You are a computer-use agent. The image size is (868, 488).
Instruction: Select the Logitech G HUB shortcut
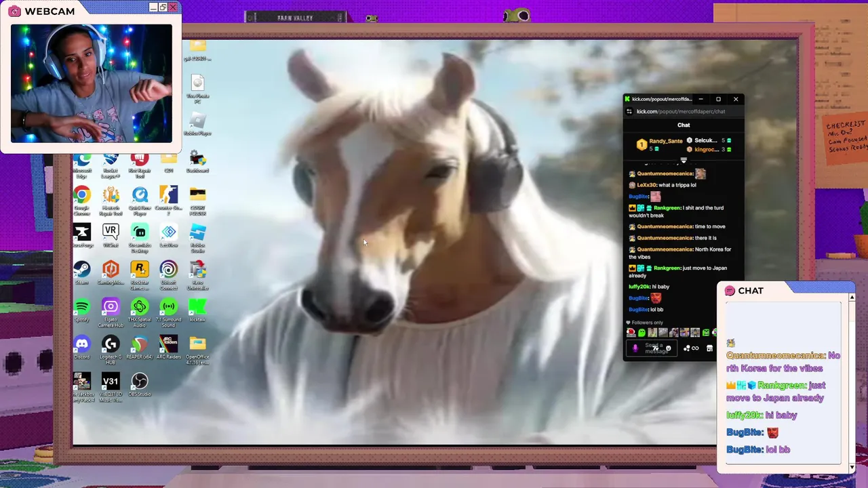pyautogui.click(x=111, y=350)
